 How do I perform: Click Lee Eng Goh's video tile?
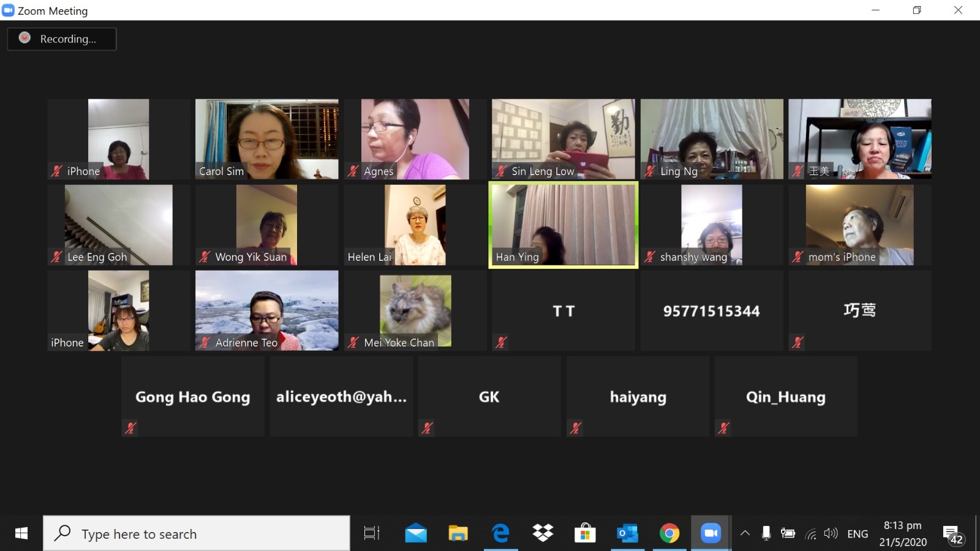click(x=118, y=225)
